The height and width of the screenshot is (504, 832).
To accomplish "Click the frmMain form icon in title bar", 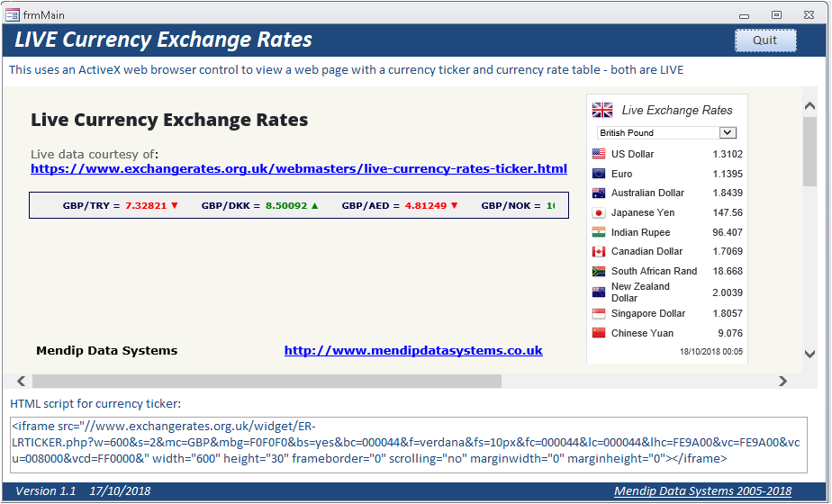I will click(13, 14).
